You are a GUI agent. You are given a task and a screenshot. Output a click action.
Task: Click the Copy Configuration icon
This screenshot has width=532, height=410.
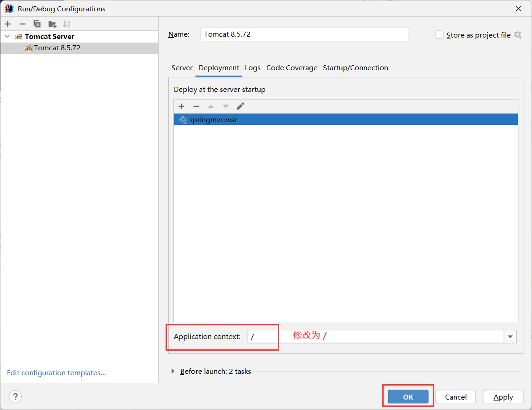[x=37, y=24]
